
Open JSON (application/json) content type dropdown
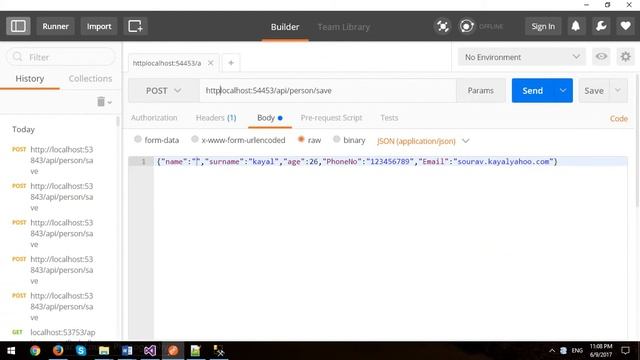(423, 141)
